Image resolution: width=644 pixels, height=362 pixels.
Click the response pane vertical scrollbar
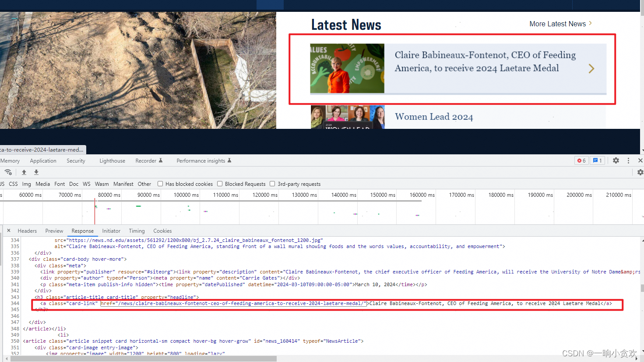pos(642,288)
